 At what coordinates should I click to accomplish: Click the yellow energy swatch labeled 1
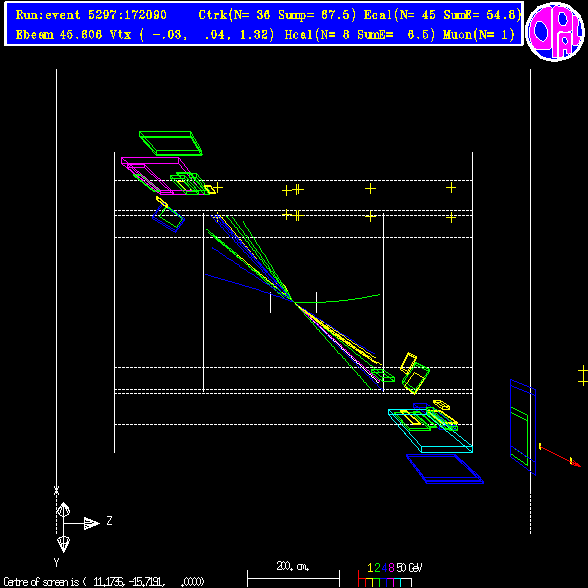[370, 582]
